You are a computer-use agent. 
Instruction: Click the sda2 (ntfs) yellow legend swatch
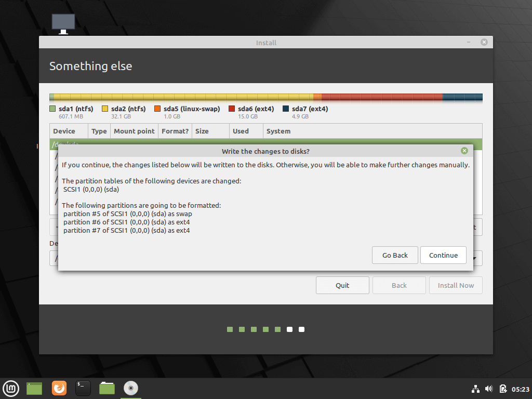[104, 109]
